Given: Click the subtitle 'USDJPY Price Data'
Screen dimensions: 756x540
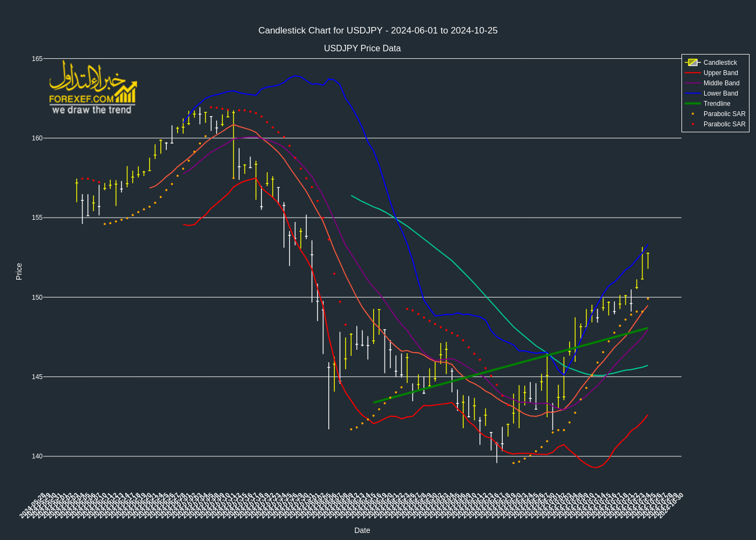Looking at the screenshot, I should [x=362, y=49].
